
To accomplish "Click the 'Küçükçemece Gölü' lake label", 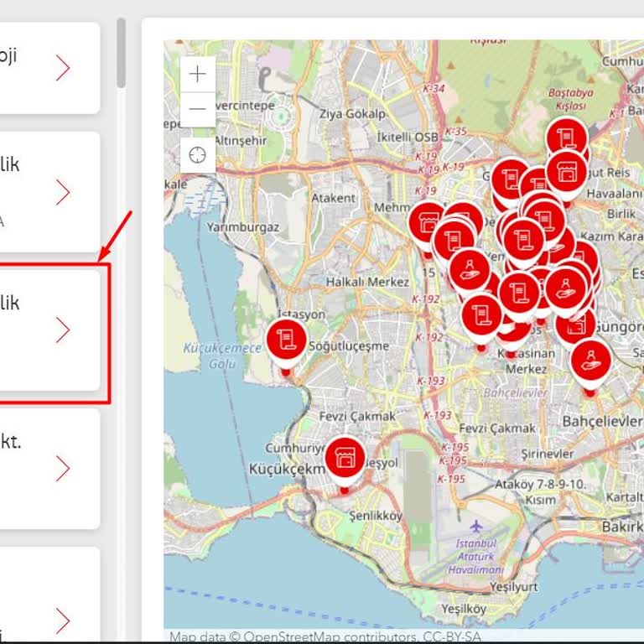I will coord(222,356).
